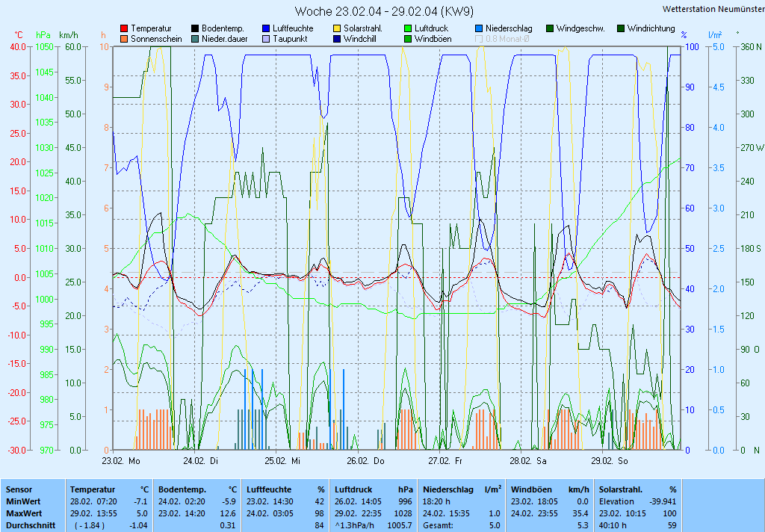
Task: Click the 40.0 °C axis tick label
Action: click(18, 47)
